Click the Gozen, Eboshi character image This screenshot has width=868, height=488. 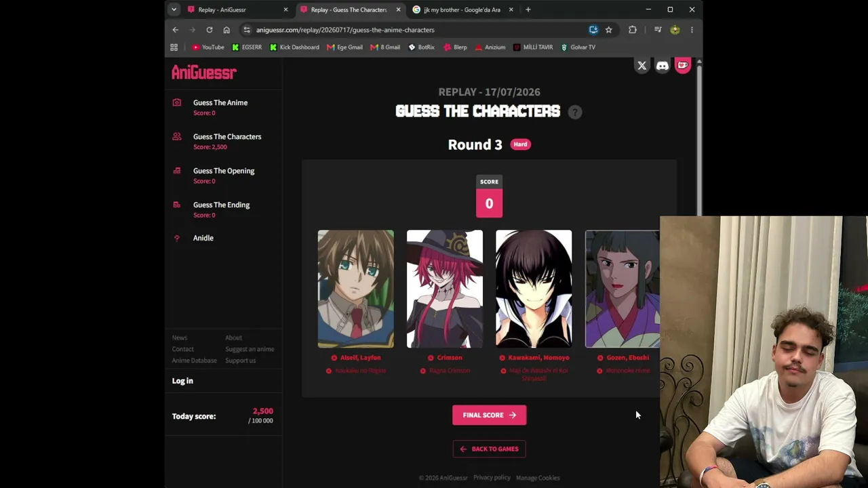(x=623, y=289)
